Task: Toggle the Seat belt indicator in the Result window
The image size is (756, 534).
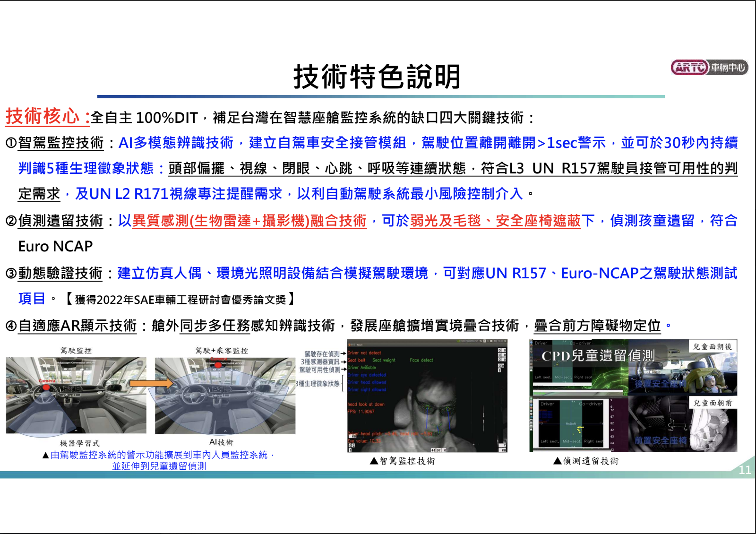Action: pos(356,360)
